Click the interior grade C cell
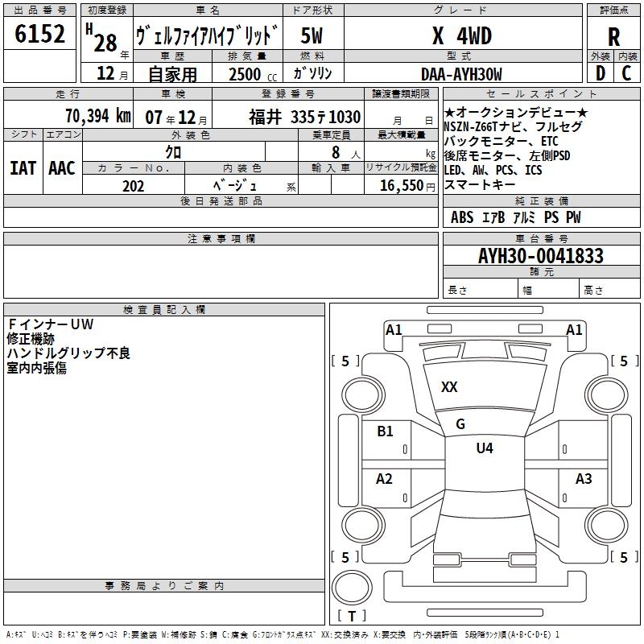The image size is (644, 644). tap(627, 72)
